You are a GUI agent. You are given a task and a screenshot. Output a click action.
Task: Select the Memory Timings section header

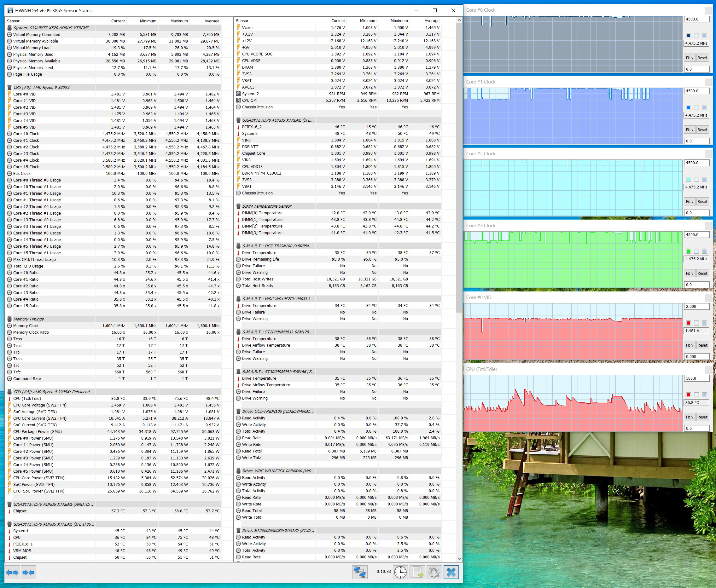[28, 319]
